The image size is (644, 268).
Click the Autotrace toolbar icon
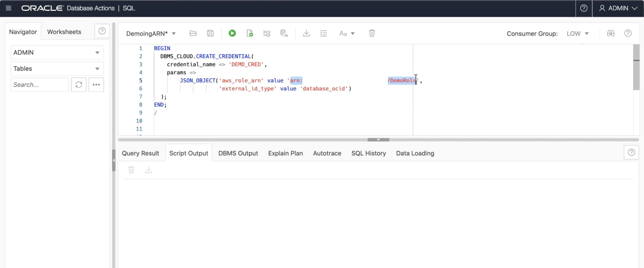[x=284, y=33]
